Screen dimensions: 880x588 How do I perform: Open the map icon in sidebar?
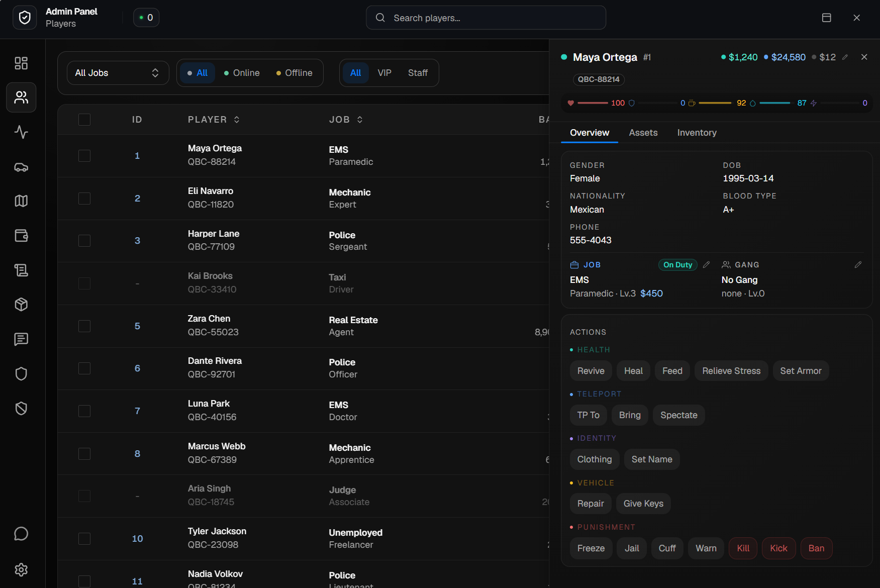(x=21, y=201)
